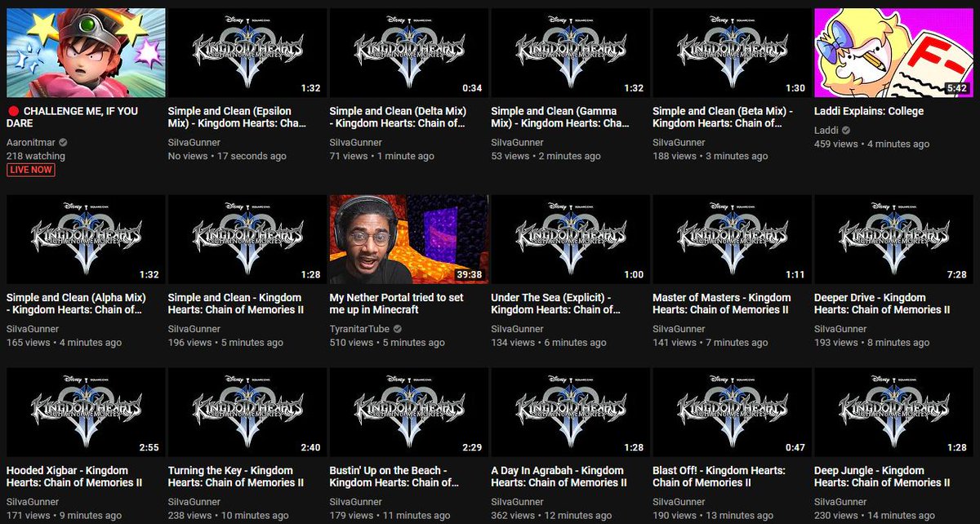Open SilvaGunner channel under Deeper Drive

(x=841, y=329)
